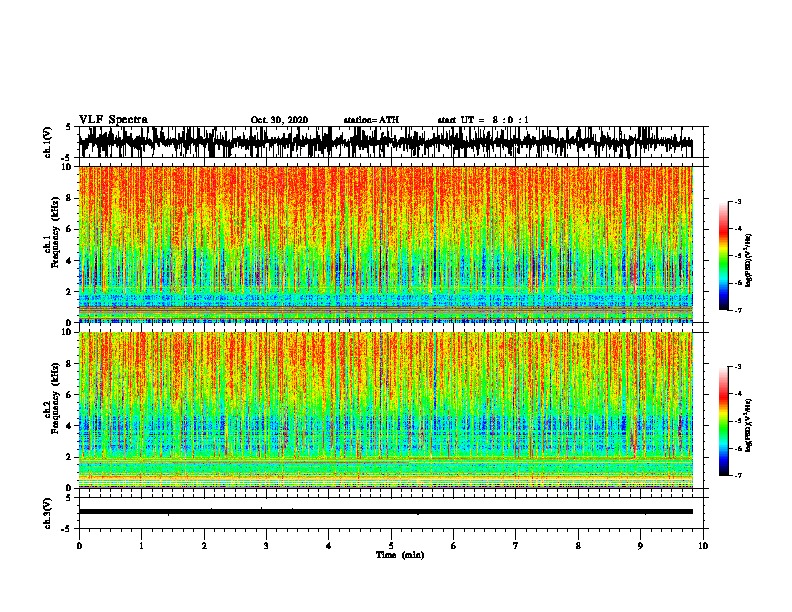The image size is (792, 612).
Task: Click the ch.2 color bar log(PSD) label
Action: (749, 425)
